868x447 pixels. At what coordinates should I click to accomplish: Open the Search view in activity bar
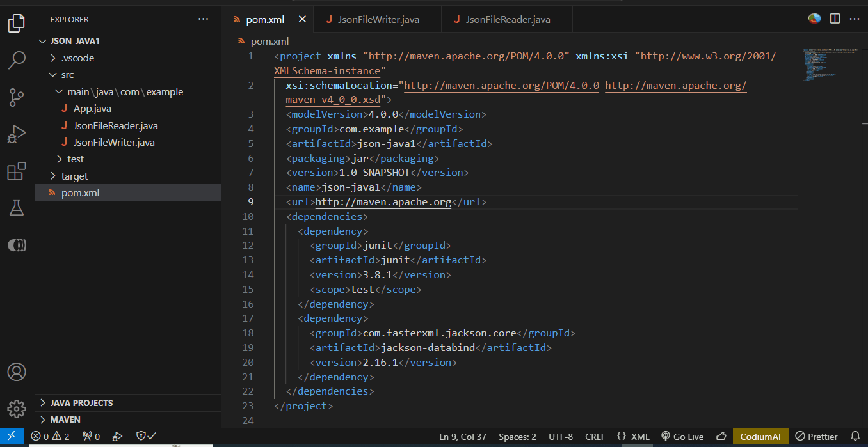pyautogui.click(x=17, y=61)
